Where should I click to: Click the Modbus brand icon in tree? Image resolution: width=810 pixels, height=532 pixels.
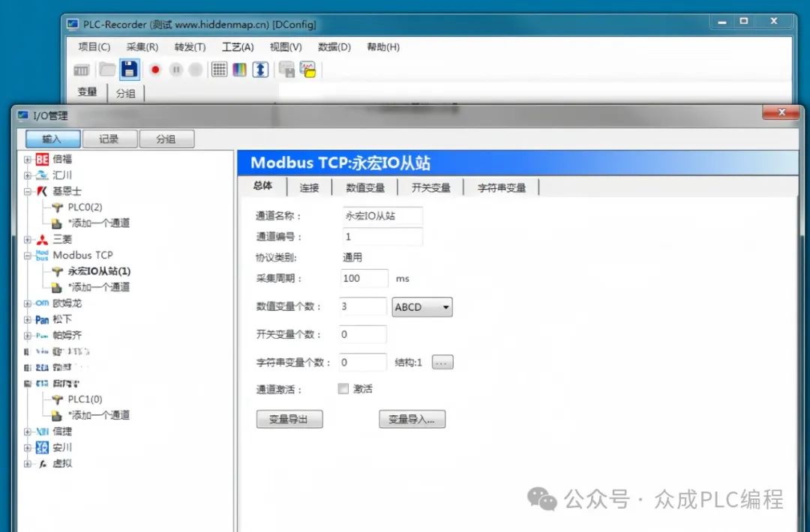point(42,256)
